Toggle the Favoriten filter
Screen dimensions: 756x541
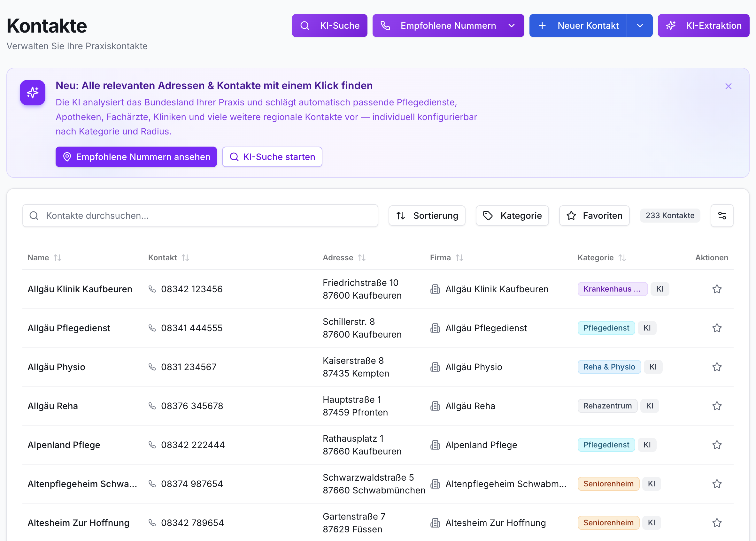[594, 216]
